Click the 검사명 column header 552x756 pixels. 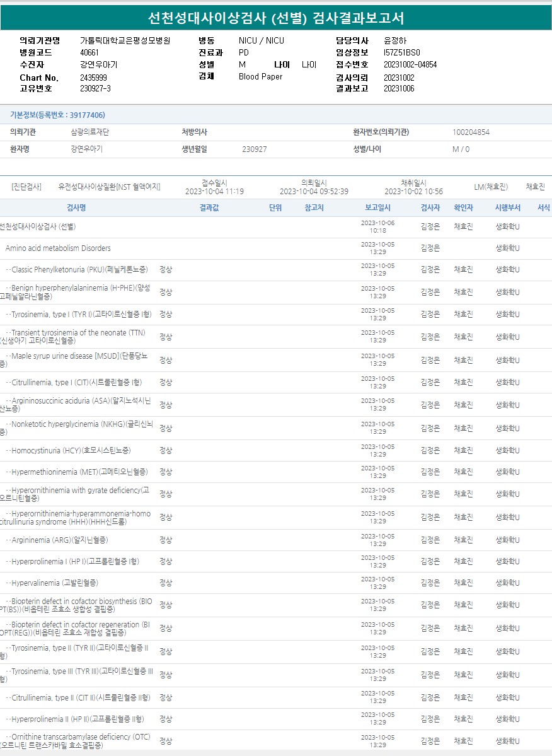(76, 207)
